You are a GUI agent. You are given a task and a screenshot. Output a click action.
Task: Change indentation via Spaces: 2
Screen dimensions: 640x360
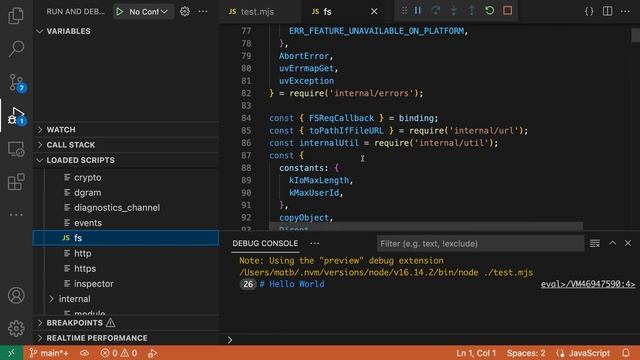tap(526, 353)
